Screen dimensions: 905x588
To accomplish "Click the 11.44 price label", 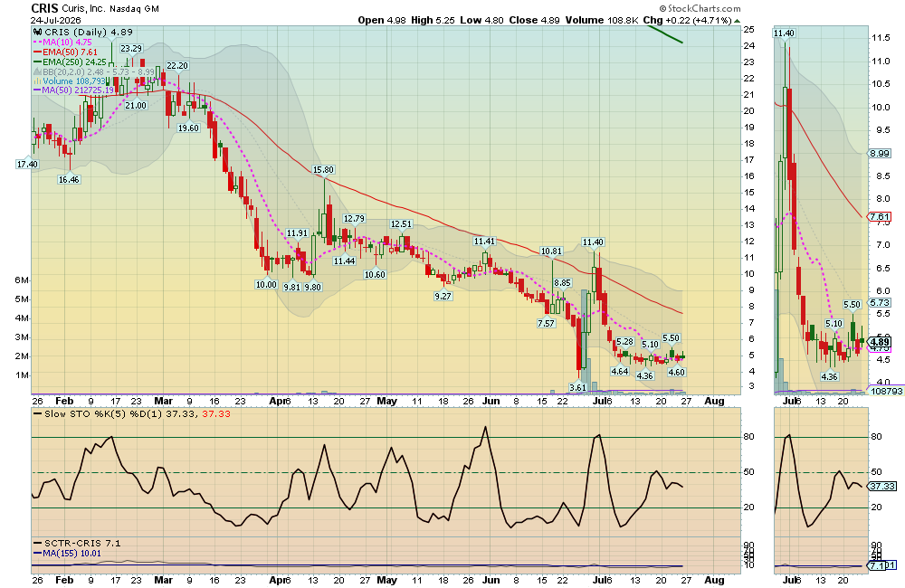I will 344,261.
